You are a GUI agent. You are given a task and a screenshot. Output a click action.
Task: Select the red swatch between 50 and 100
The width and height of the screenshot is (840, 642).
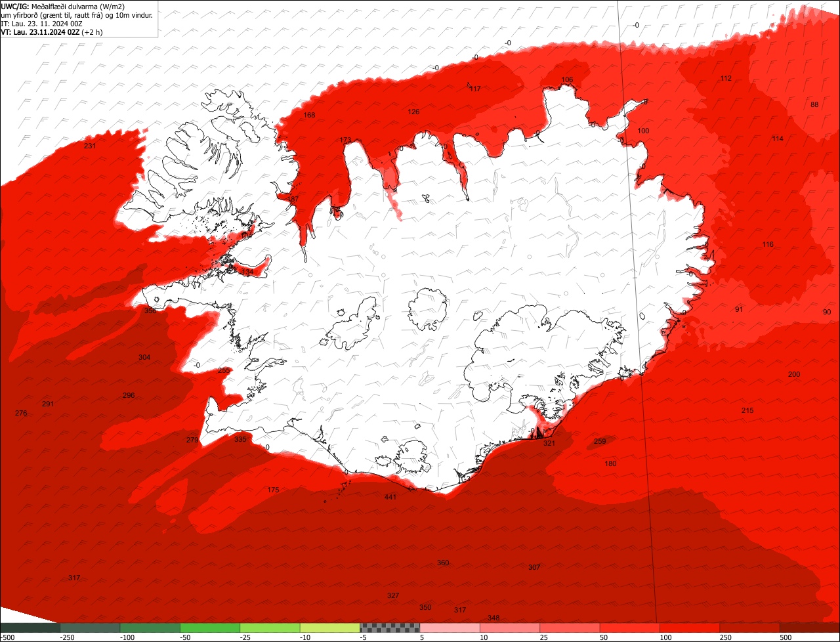[x=630, y=628]
